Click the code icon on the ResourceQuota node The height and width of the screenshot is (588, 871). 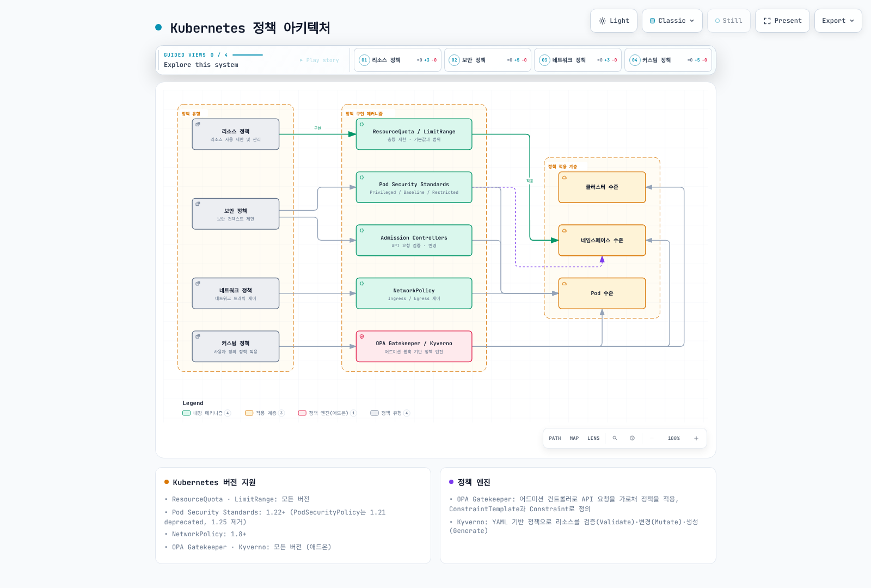coord(361,124)
